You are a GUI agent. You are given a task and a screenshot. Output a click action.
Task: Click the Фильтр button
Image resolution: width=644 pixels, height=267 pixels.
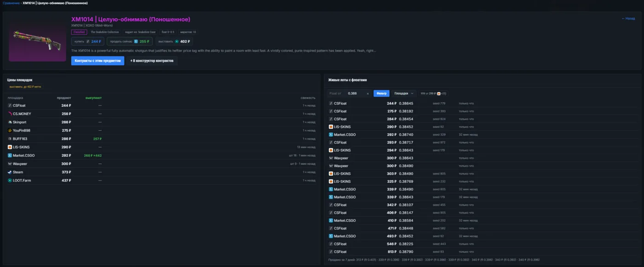pyautogui.click(x=381, y=93)
